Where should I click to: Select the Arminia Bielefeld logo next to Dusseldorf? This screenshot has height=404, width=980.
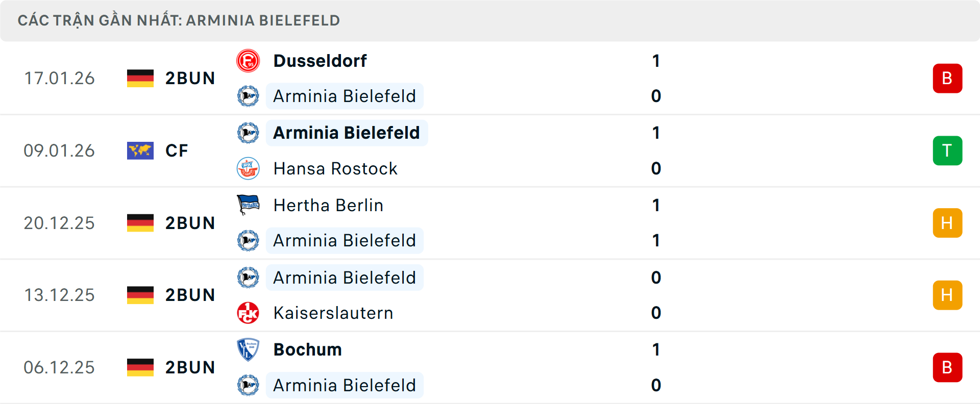coord(249,96)
